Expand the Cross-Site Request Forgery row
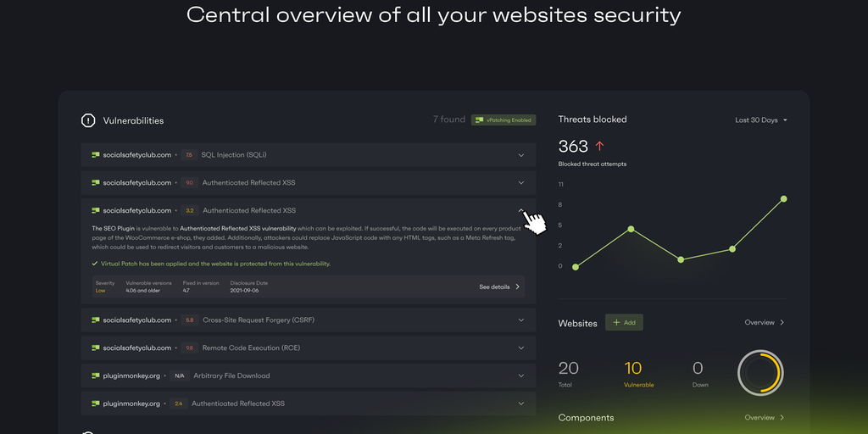This screenshot has width=868, height=434. (x=521, y=320)
